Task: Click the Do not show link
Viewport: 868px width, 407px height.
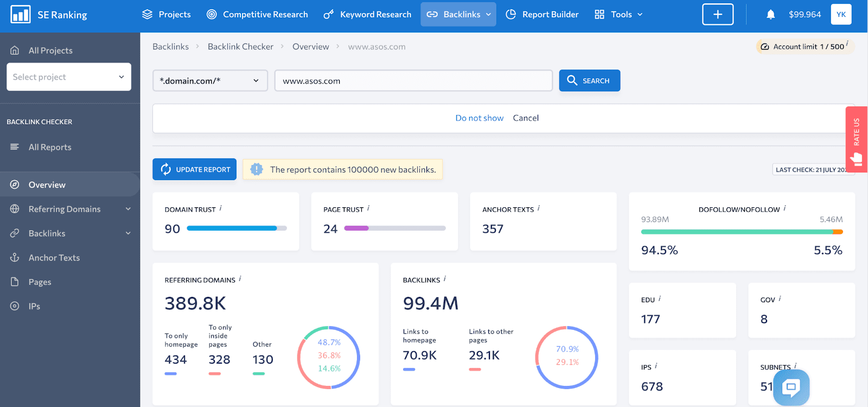Action: [x=480, y=118]
